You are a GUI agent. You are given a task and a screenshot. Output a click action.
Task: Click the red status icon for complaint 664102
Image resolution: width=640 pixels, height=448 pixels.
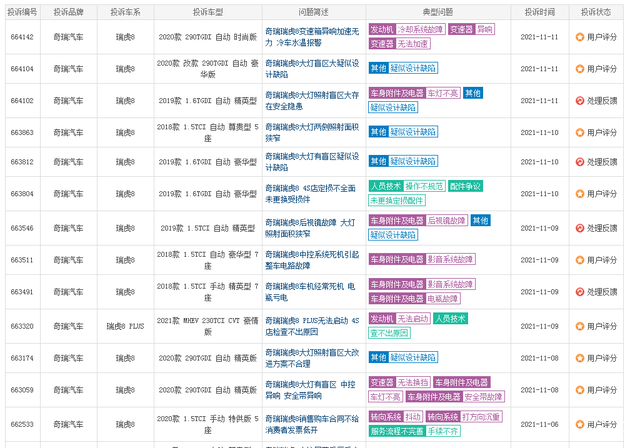coord(580,100)
